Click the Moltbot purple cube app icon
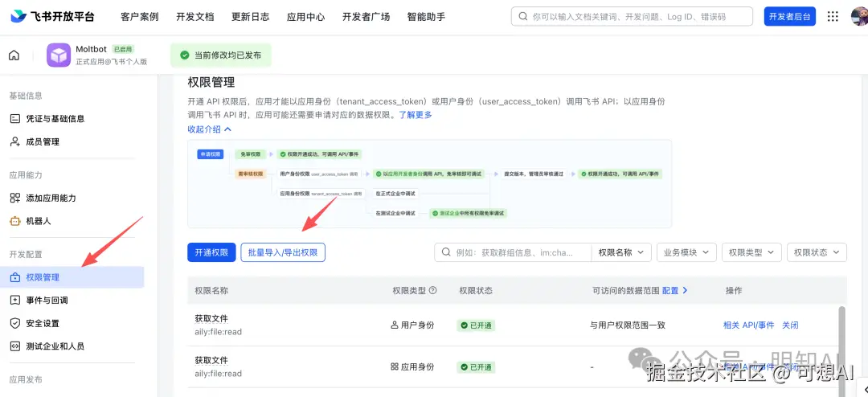Image resolution: width=868 pixels, height=397 pixels. (58, 55)
